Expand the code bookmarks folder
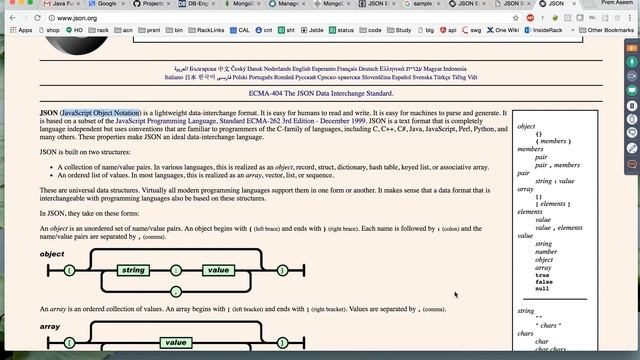 370,30
